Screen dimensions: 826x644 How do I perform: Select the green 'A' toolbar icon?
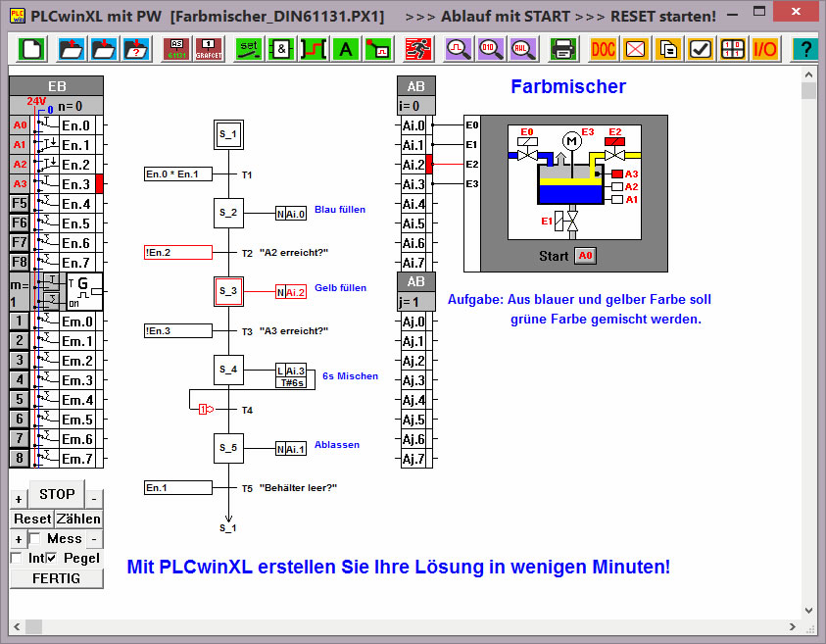[x=344, y=49]
